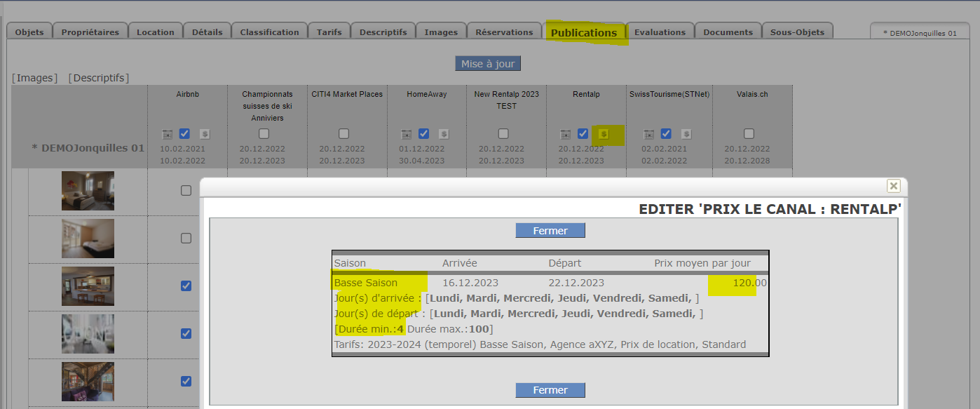Tick the Valais.ch channel checkbox
Screen dimensions: 980x409
click(749, 134)
